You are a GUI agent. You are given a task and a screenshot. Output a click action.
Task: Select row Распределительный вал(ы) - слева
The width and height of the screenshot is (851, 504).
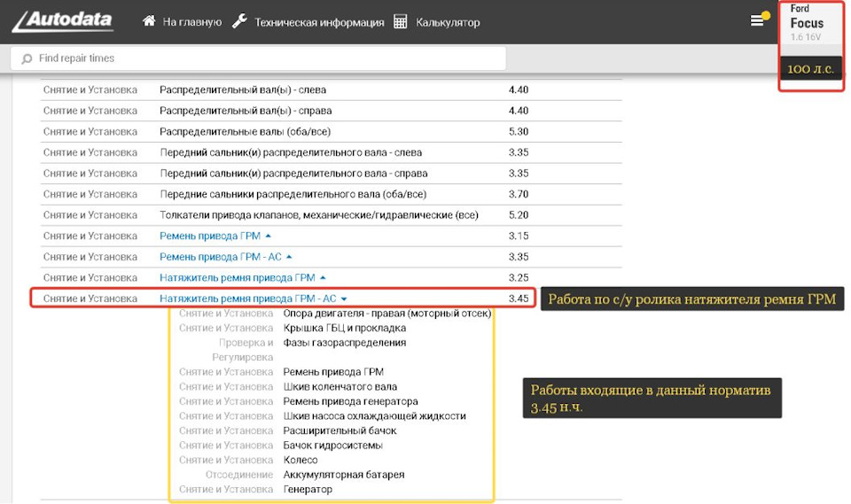pos(331,90)
